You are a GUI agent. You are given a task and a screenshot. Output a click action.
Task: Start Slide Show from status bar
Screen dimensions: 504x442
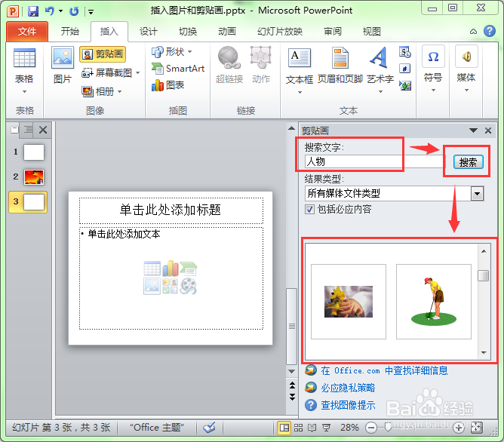(x=326, y=428)
